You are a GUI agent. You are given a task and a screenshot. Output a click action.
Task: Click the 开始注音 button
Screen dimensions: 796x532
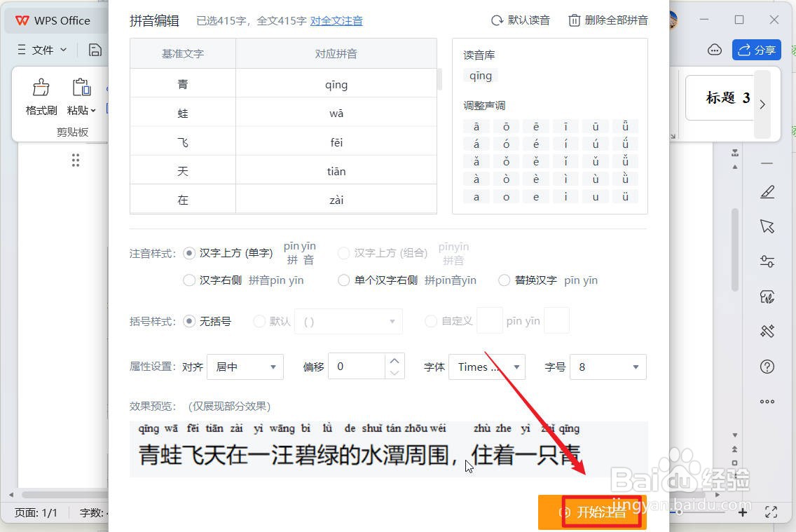592,512
